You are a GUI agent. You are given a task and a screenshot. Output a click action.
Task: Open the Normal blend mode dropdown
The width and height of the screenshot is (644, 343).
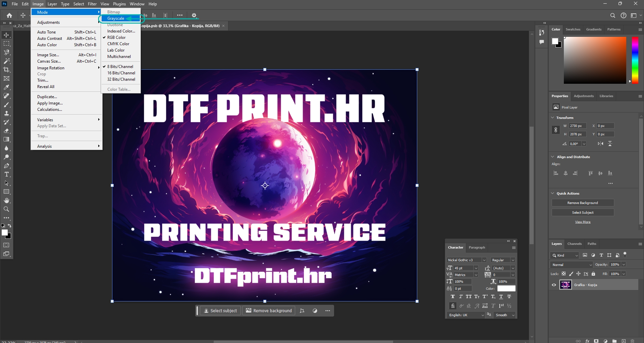572,265
